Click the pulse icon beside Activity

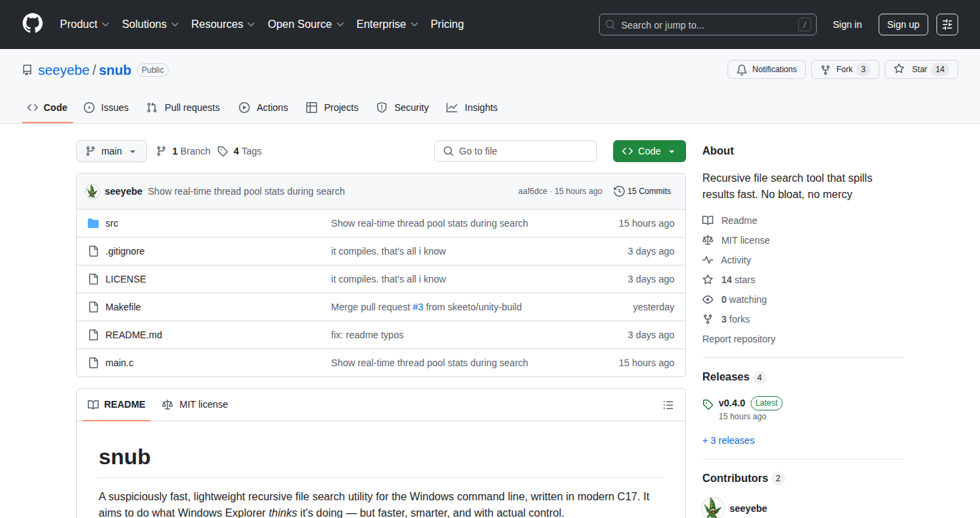708,260
